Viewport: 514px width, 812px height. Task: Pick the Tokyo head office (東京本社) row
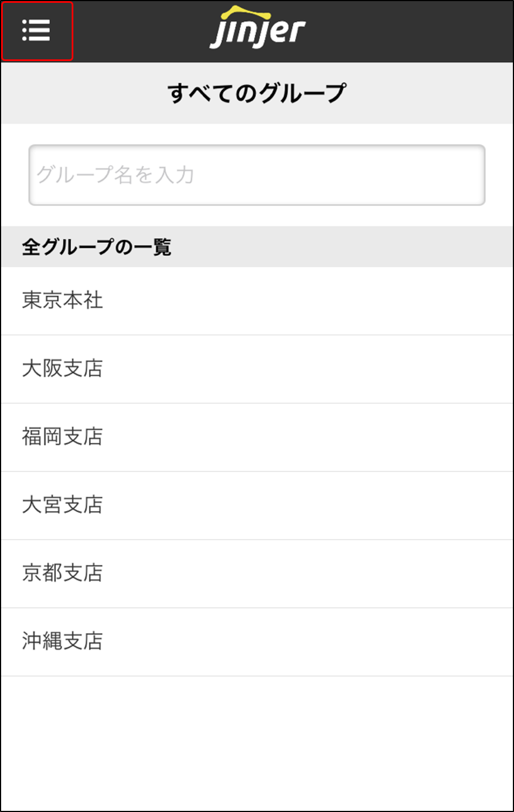(256, 301)
